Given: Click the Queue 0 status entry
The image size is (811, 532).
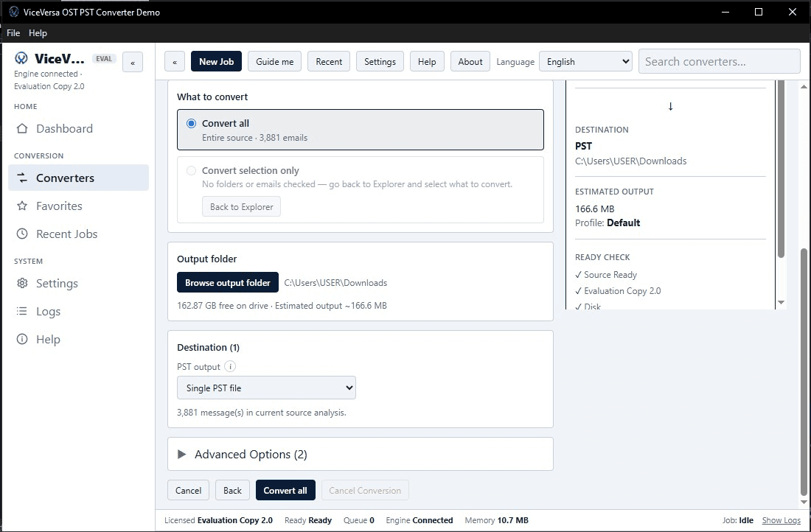Looking at the screenshot, I should [x=359, y=520].
